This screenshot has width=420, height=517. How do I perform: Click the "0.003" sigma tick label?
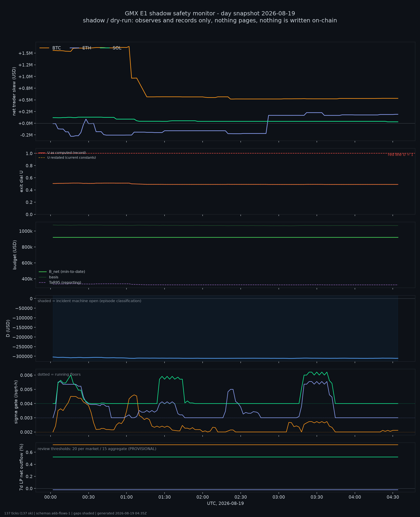[26, 418]
